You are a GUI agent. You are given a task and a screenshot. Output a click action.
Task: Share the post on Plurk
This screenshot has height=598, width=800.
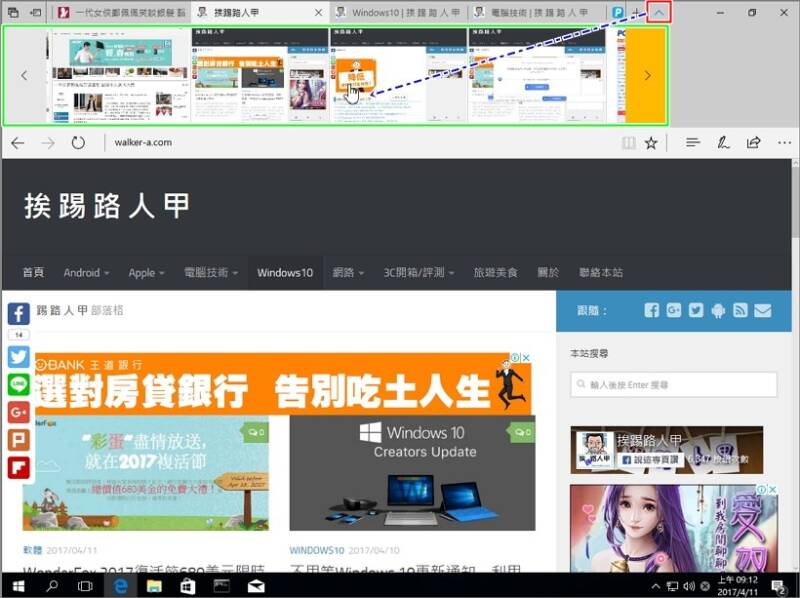click(18, 439)
